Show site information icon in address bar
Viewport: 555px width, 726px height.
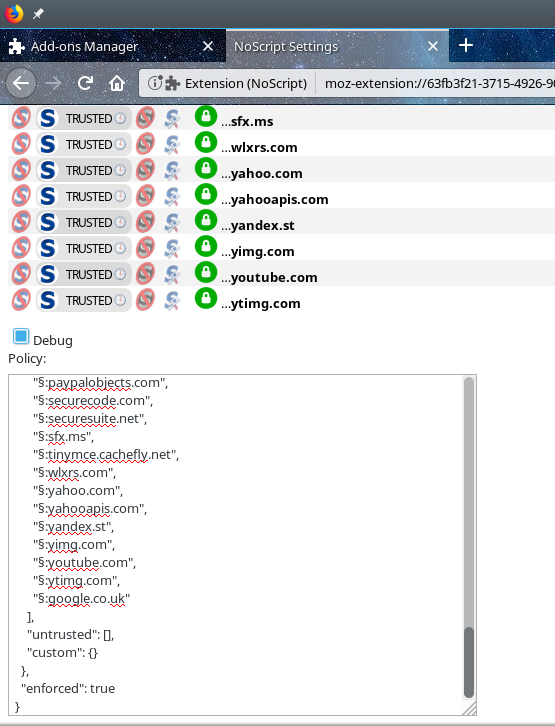155,83
